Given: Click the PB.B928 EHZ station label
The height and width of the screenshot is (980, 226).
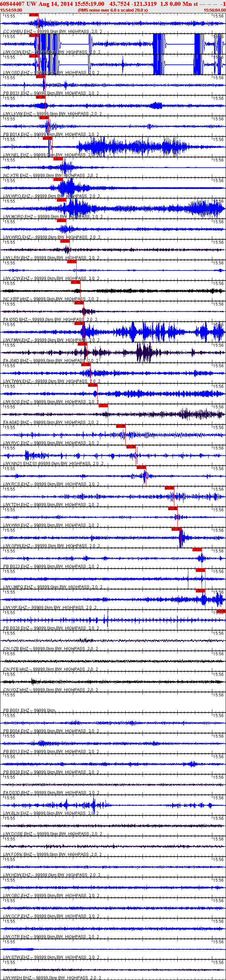Looking at the screenshot, I should 51,772.
